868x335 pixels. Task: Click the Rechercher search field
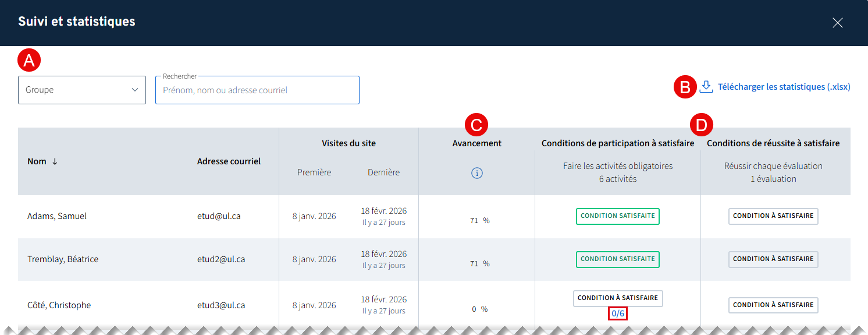257,90
